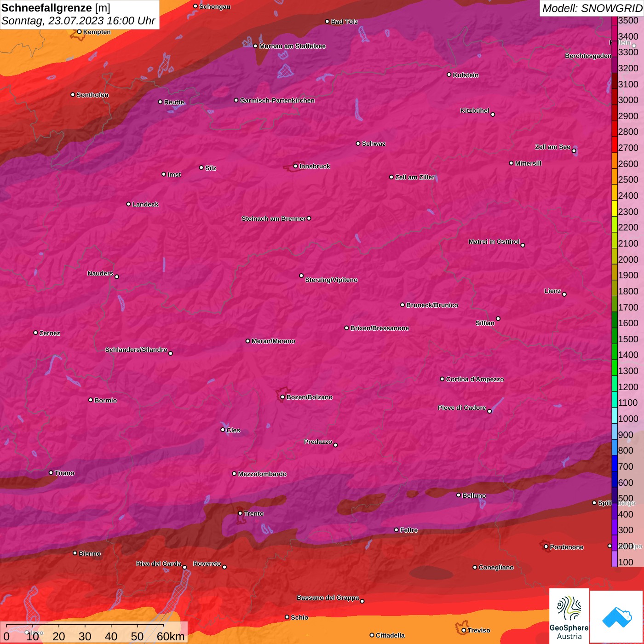Click the Pieve di Cadore label
Viewport: 644px width, 644px height.
tap(461, 408)
